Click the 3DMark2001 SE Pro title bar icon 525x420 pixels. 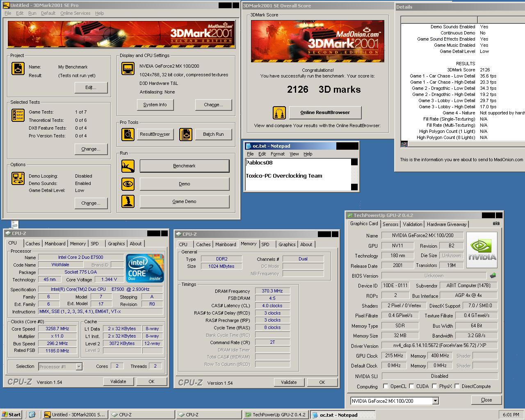click(6, 5)
